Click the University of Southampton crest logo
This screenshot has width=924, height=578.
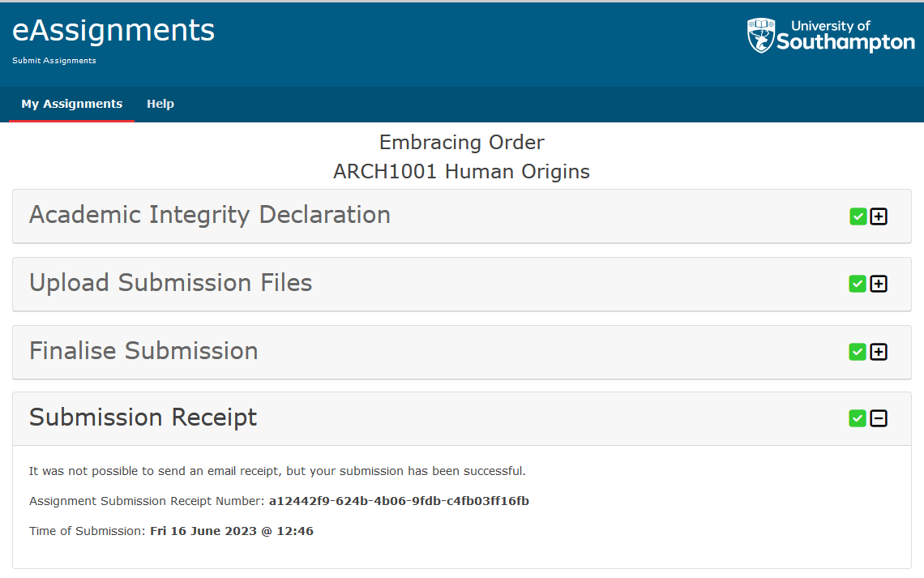[763, 35]
